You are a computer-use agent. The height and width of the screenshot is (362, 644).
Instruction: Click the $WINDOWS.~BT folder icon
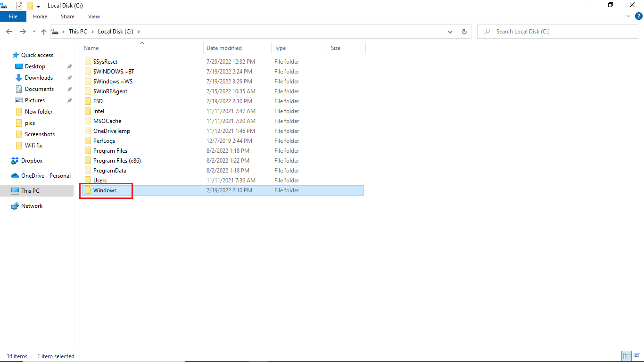[x=88, y=72]
